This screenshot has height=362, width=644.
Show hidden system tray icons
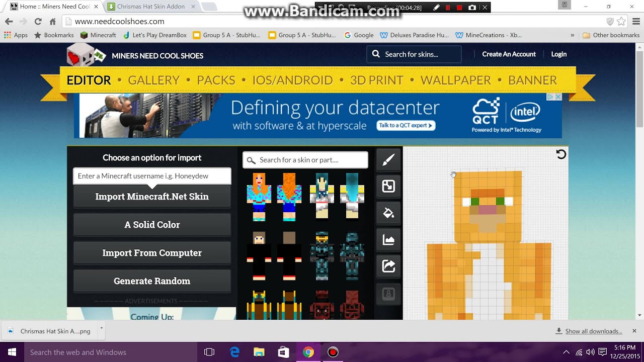(566, 352)
